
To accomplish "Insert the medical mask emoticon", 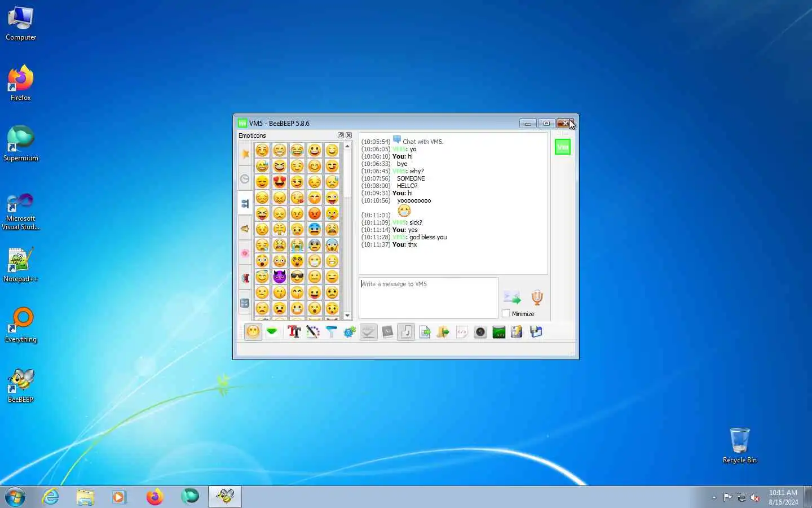I will click(x=315, y=261).
